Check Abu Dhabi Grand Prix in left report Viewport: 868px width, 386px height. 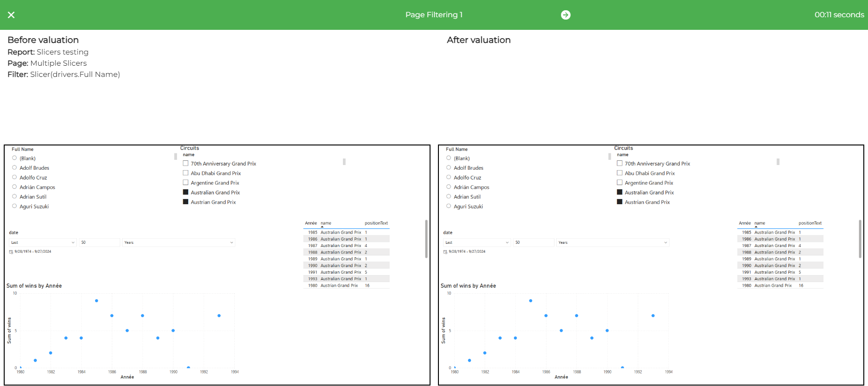point(185,173)
